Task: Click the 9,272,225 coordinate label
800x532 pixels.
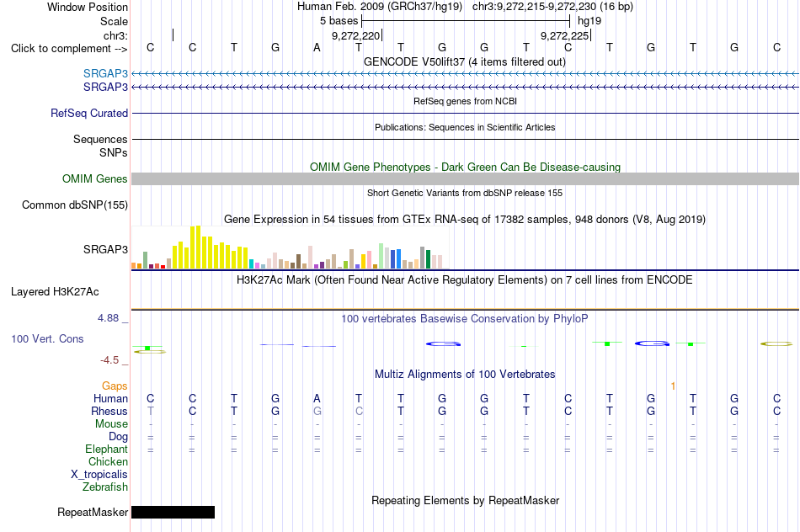Action: [x=564, y=35]
